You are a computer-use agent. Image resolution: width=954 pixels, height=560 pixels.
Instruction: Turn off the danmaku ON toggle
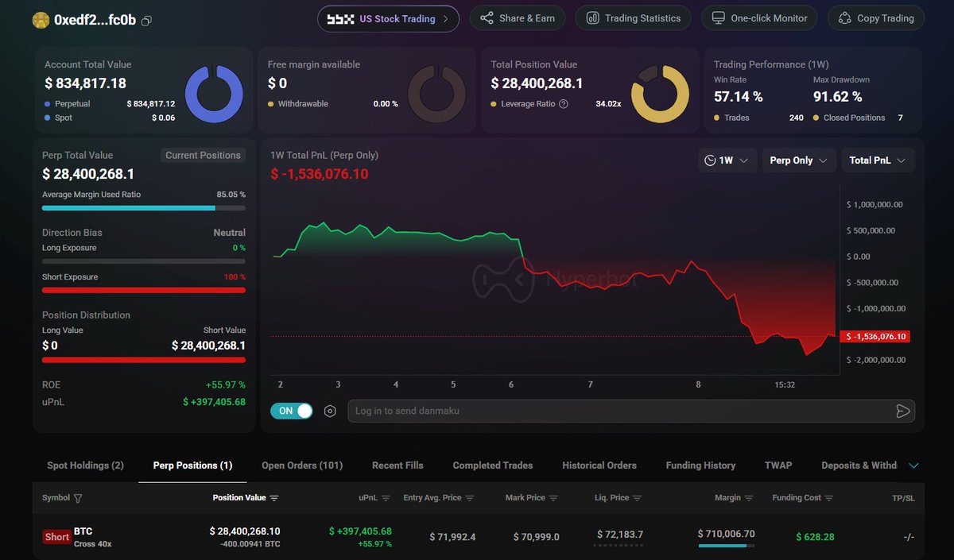coord(292,411)
